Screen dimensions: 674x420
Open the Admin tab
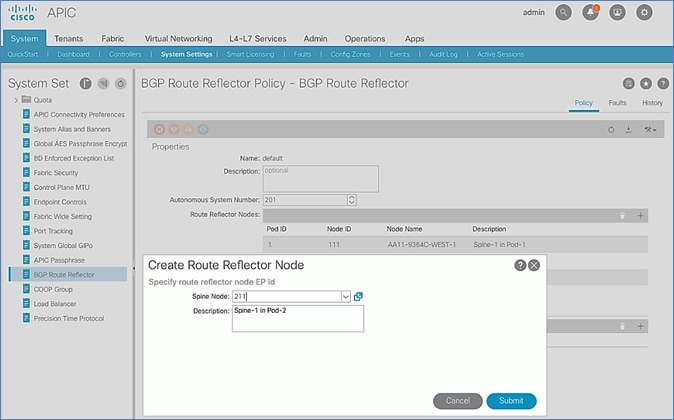pyautogui.click(x=316, y=39)
